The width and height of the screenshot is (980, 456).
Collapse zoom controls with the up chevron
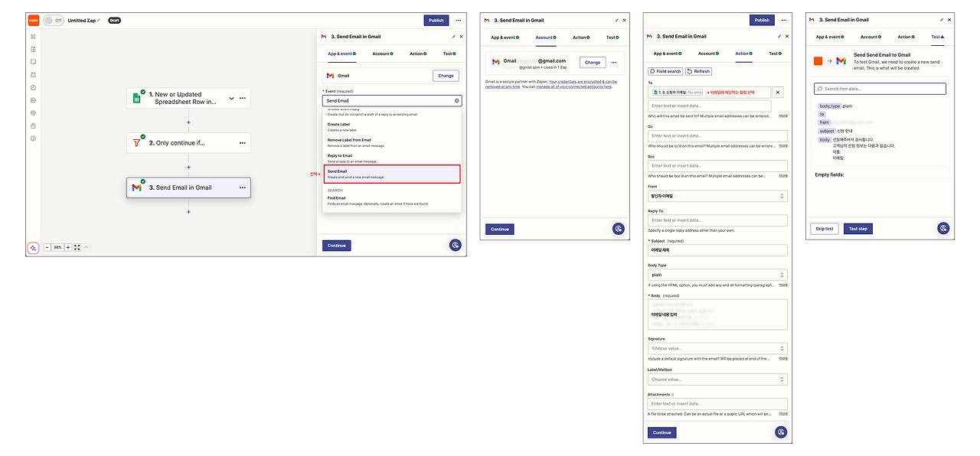86,247
